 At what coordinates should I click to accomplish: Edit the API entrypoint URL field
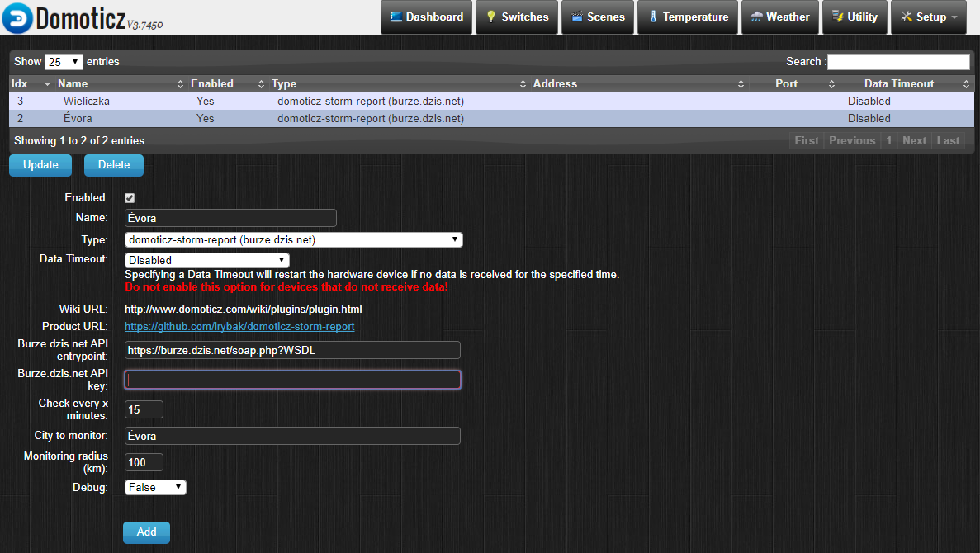tap(292, 350)
